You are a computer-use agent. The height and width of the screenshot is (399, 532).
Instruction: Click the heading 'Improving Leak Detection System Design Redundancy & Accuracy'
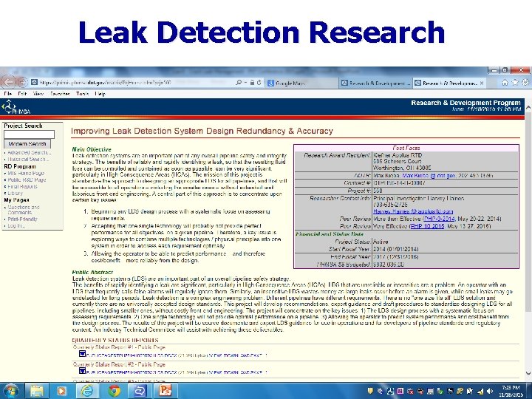coord(202,131)
